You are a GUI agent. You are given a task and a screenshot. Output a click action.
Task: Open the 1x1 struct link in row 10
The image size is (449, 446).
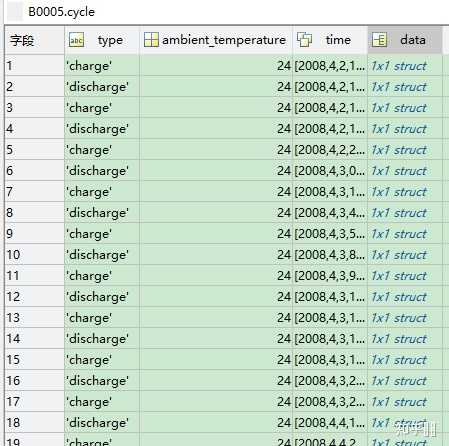coord(399,255)
